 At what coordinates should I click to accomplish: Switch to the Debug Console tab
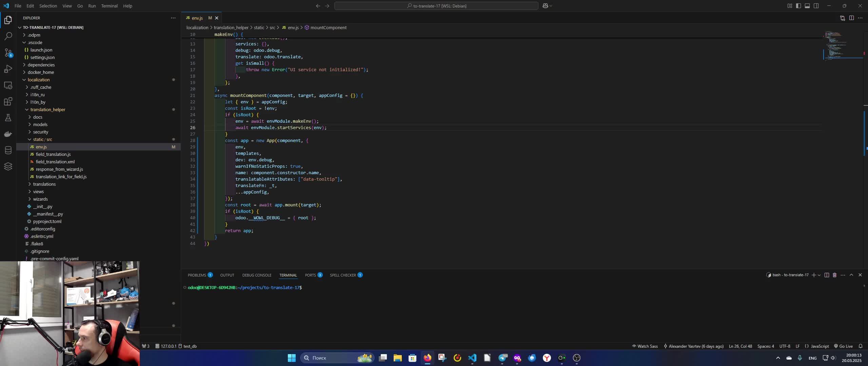pyautogui.click(x=257, y=275)
